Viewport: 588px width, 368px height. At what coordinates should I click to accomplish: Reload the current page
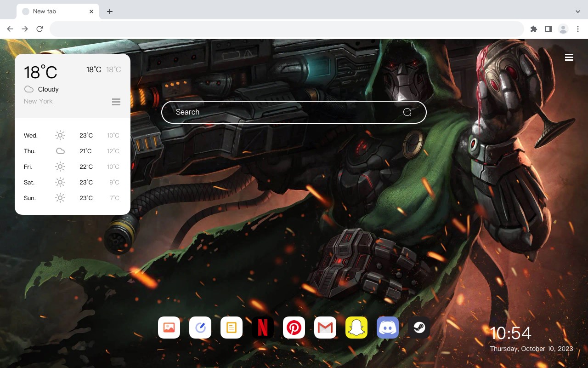click(x=40, y=29)
